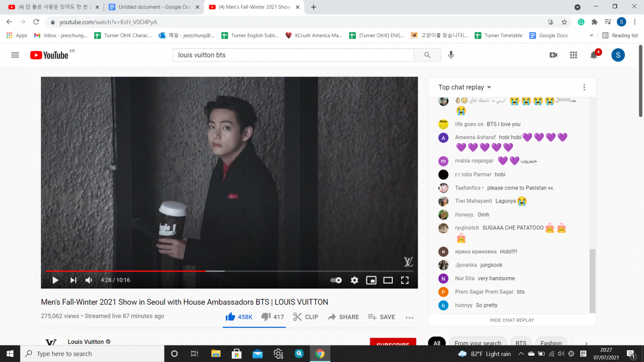The image size is (644, 362).
Task: Open the Chrome three-dot menu
Action: pyautogui.click(x=635, y=22)
